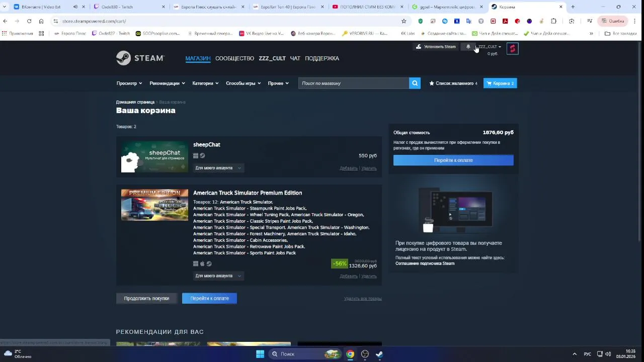This screenshot has width=644, height=362.
Task: Expand the Способы игры dropdown menu
Action: [x=243, y=83]
